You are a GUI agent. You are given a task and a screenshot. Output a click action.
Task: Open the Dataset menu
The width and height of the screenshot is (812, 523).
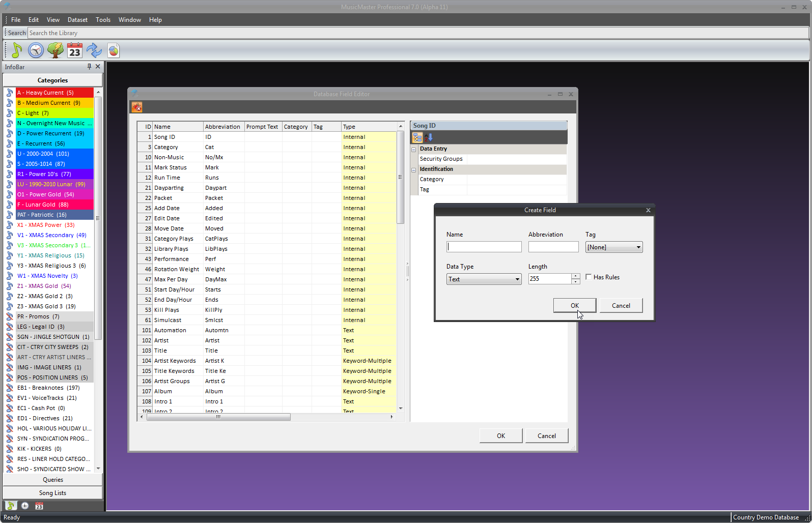point(77,20)
